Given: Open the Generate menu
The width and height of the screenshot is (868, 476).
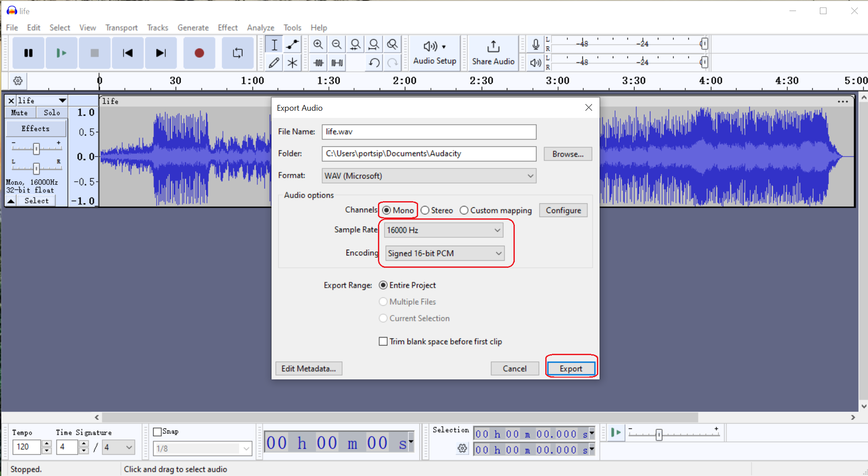Looking at the screenshot, I should pyautogui.click(x=193, y=27).
